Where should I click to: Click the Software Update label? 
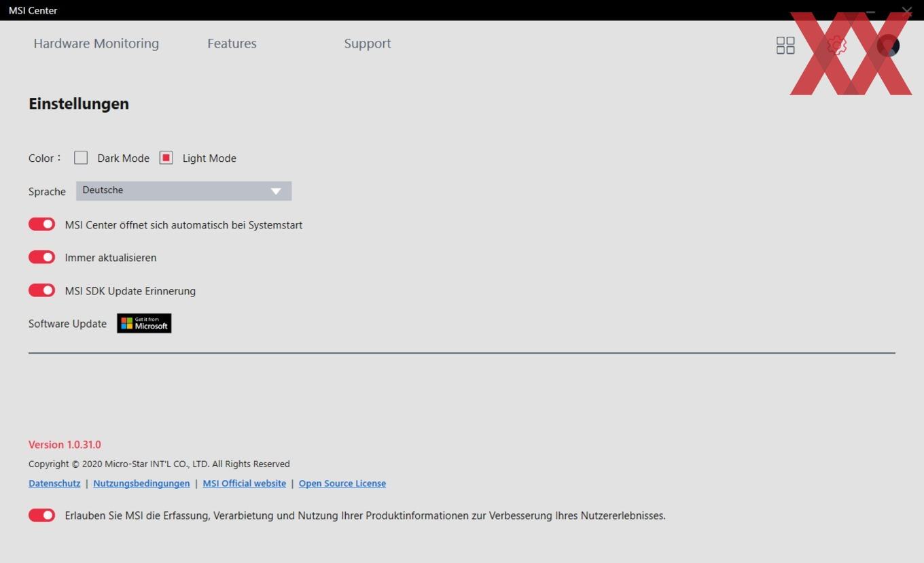coord(67,324)
